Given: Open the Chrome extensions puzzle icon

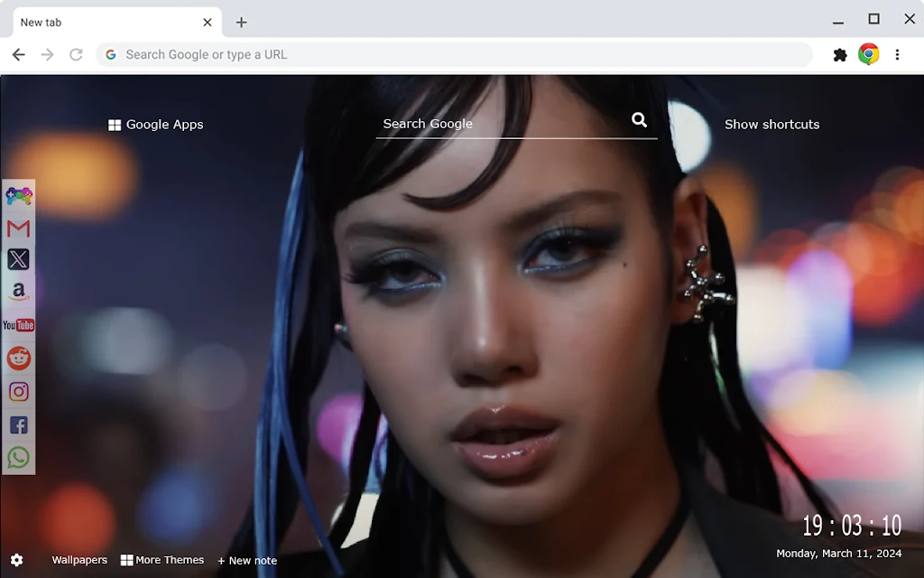Looking at the screenshot, I should [840, 55].
